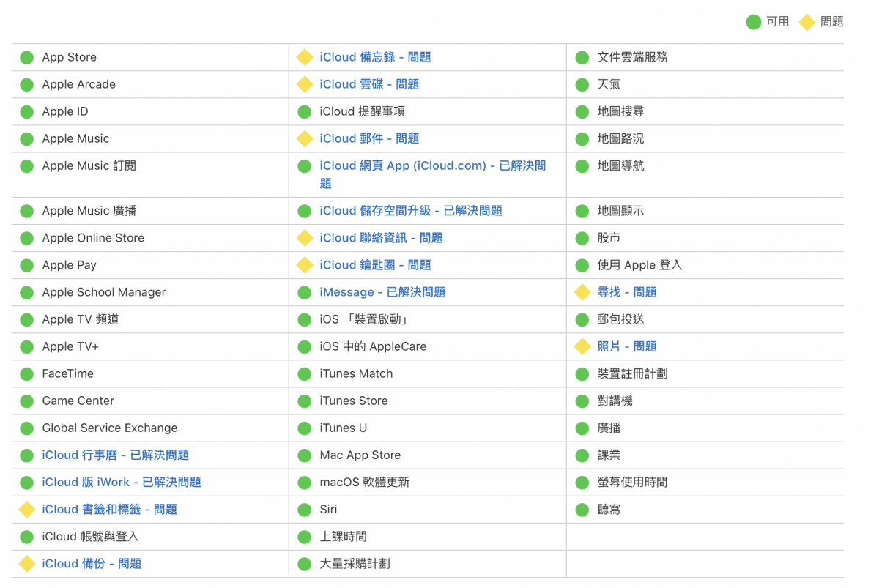The height and width of the screenshot is (588, 879).
Task: Select 文件雲端服務 text
Action: [x=632, y=57]
